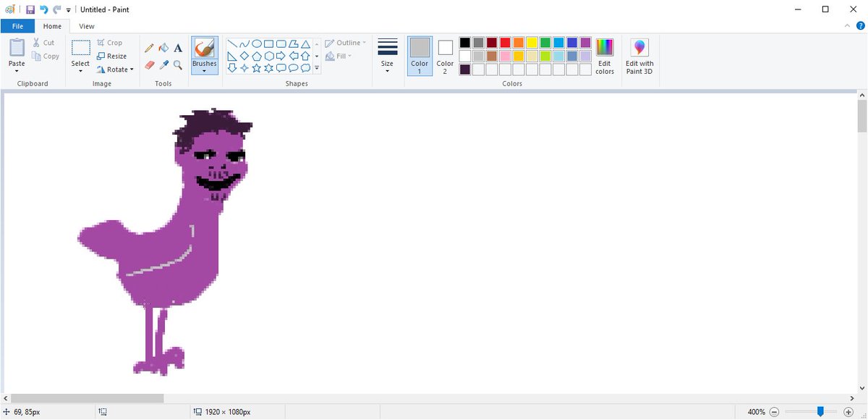The image size is (868, 420).
Task: Open the File menu
Action: pos(17,26)
